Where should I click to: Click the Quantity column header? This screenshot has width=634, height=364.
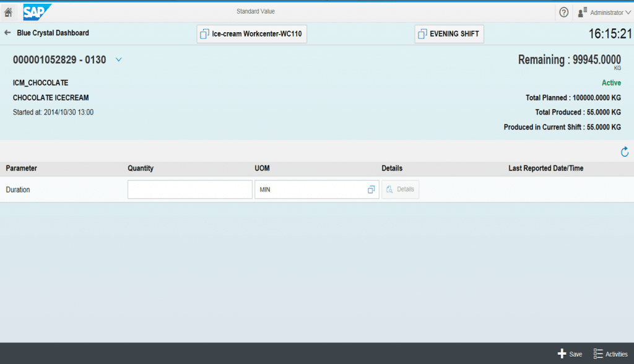(141, 168)
